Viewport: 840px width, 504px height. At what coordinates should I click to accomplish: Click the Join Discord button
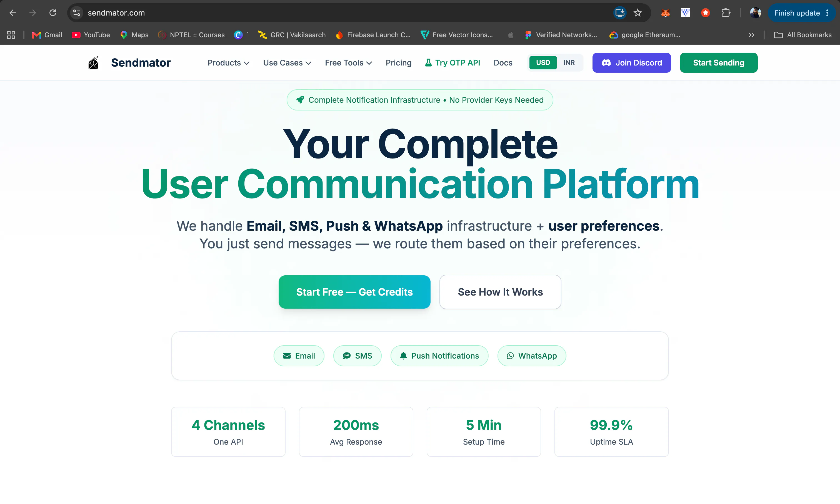click(x=632, y=63)
